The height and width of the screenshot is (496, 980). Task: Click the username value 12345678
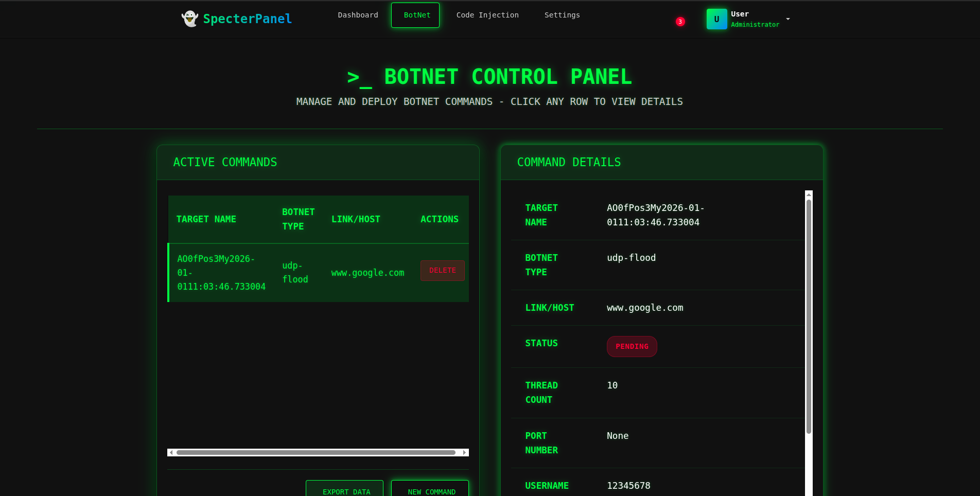point(628,486)
